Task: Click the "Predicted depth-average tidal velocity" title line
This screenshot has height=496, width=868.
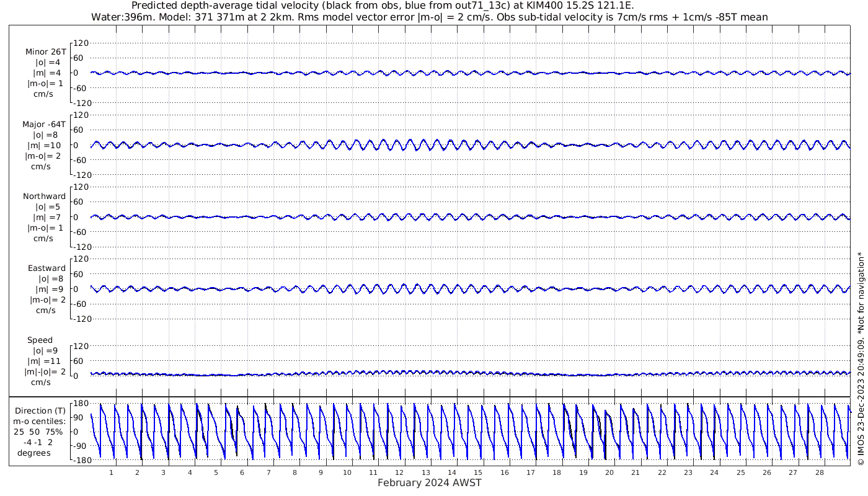Action: click(x=383, y=6)
